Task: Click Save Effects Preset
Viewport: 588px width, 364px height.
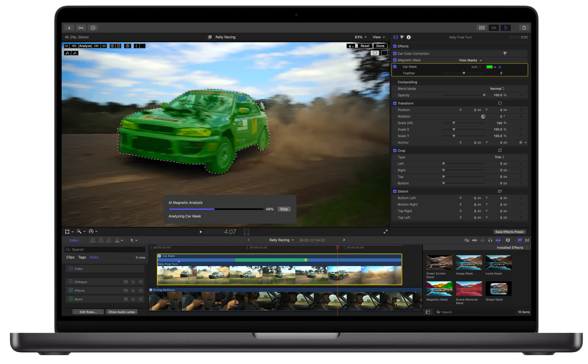Action: (x=509, y=232)
